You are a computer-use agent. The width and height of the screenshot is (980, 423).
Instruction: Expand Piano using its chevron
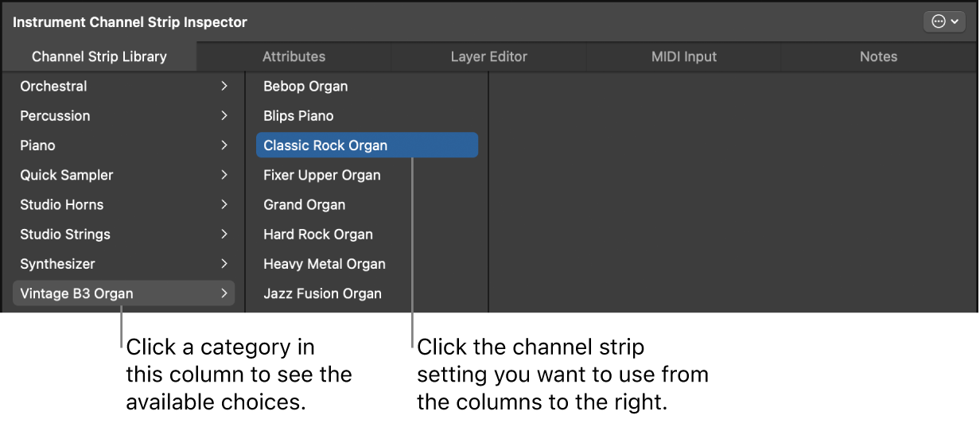coord(224,146)
